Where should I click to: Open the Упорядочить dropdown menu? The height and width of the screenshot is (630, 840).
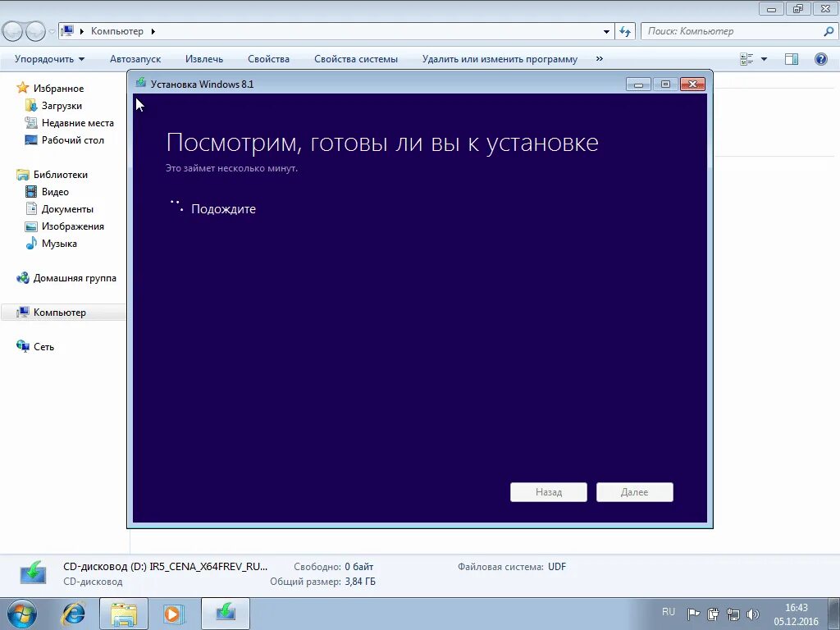49,59
